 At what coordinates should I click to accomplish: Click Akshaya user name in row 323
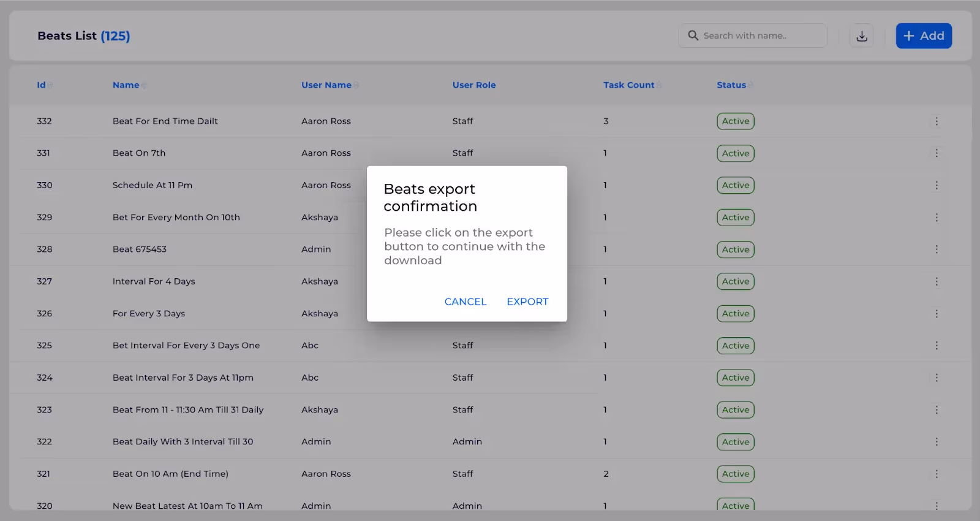(x=320, y=409)
